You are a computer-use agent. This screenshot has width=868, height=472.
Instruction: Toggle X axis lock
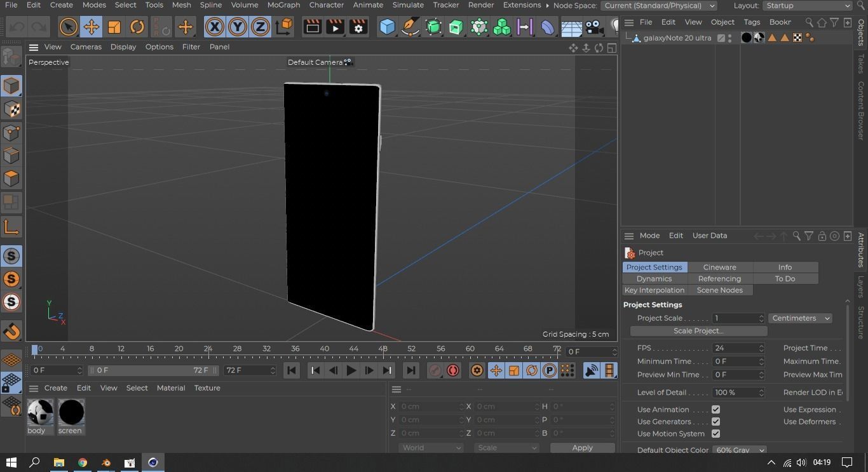215,27
